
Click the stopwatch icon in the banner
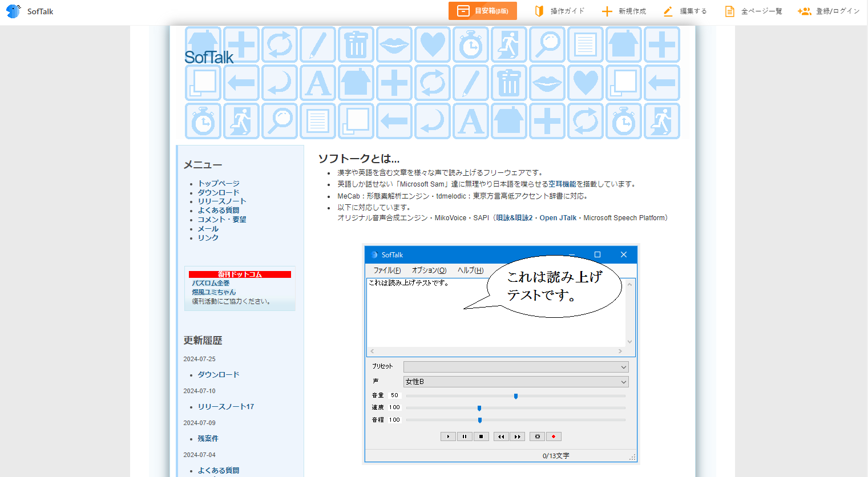pos(470,44)
